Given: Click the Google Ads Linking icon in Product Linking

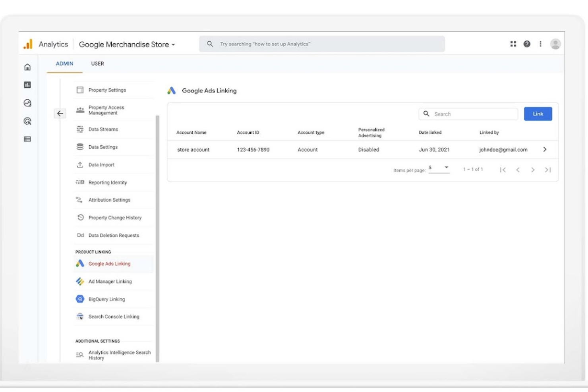Looking at the screenshot, I should pos(79,263).
